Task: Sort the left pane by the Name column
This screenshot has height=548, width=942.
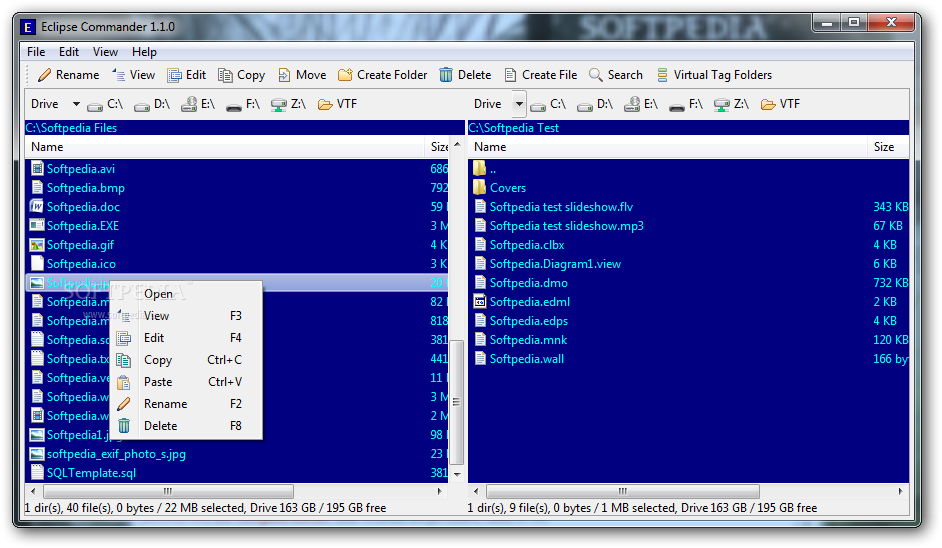Action: pyautogui.click(x=225, y=147)
